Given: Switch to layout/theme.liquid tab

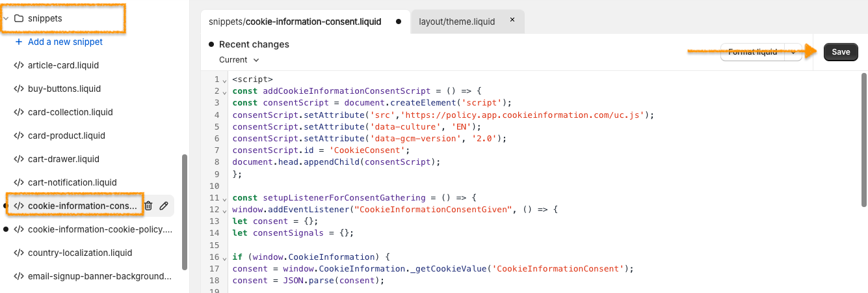Looking at the screenshot, I should tap(456, 21).
